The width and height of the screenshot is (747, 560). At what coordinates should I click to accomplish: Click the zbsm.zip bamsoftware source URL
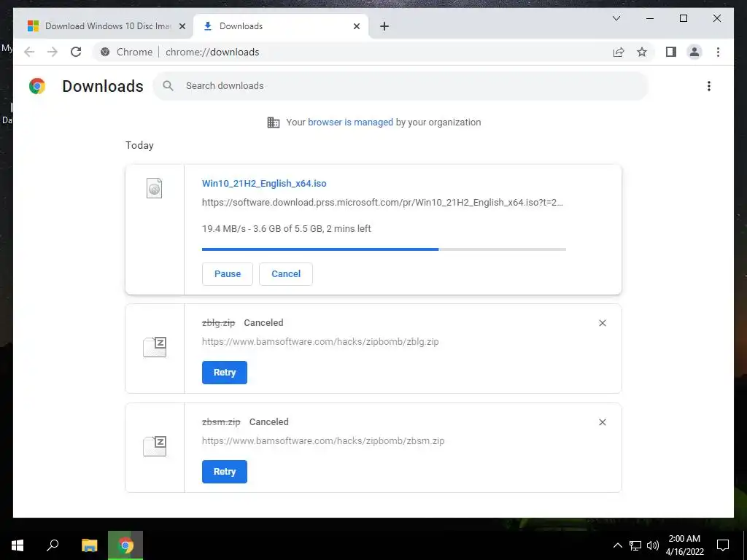(x=323, y=440)
